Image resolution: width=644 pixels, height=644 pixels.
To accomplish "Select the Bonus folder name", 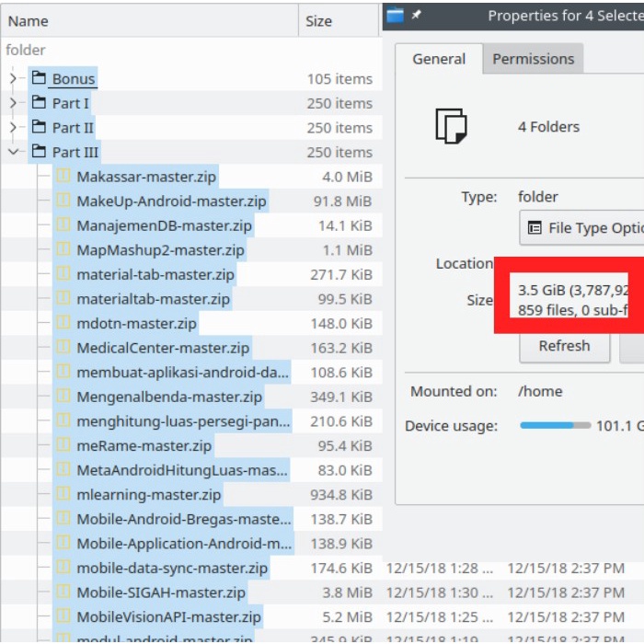I will click(x=74, y=78).
